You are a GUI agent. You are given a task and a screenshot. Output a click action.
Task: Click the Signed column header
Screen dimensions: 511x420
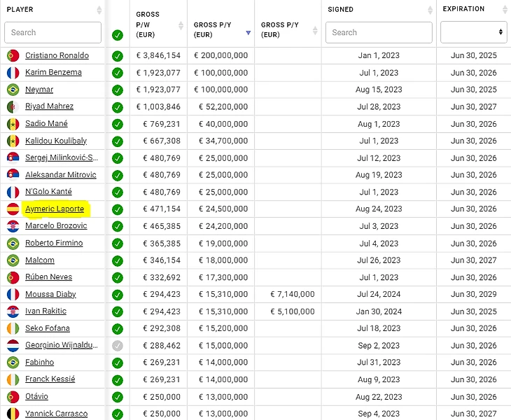tap(340, 10)
